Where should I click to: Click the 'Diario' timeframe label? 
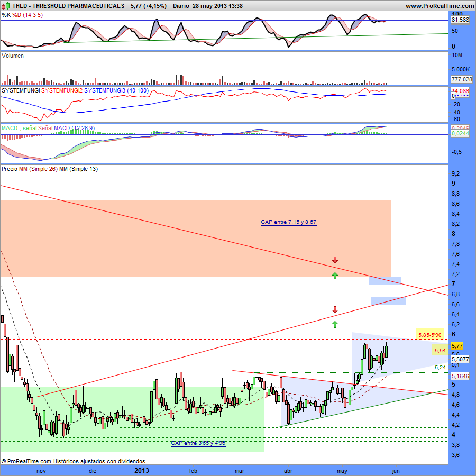point(181,6)
